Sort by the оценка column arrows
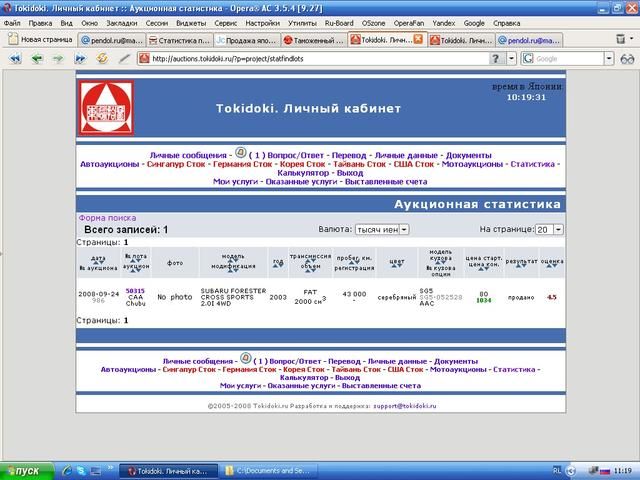Screen dimensions: 640x480 point(552,266)
